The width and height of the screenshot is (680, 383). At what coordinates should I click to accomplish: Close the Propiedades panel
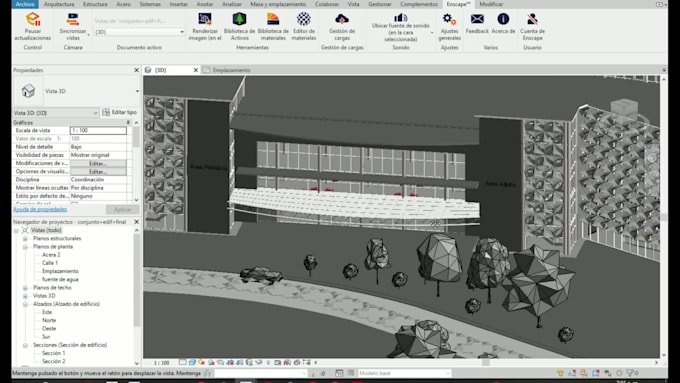137,70
